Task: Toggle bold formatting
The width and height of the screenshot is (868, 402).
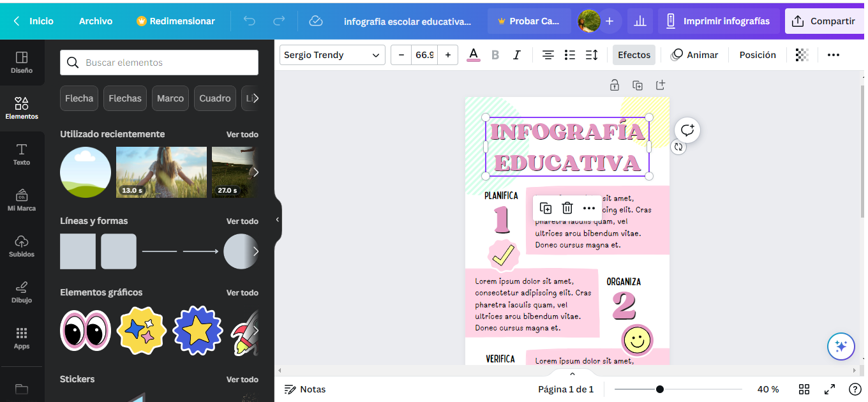Action: point(495,55)
